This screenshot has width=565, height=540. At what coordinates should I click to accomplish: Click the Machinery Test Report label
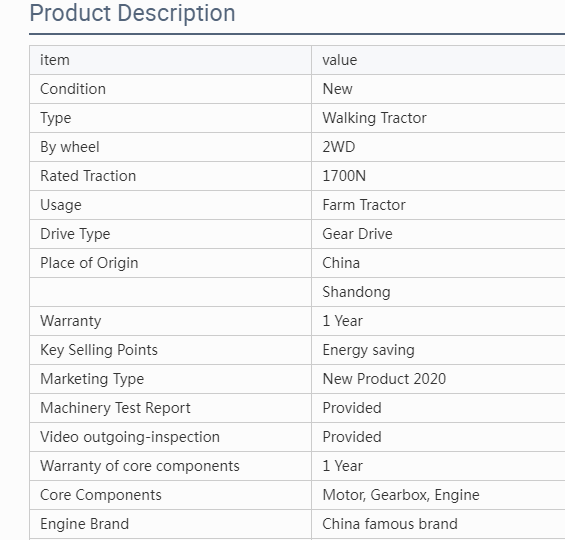[115, 408]
